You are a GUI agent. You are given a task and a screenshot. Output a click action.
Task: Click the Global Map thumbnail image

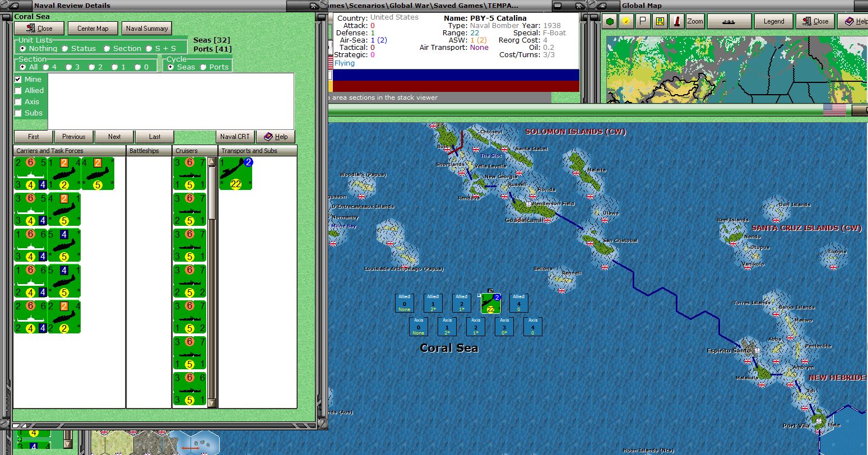(x=737, y=69)
